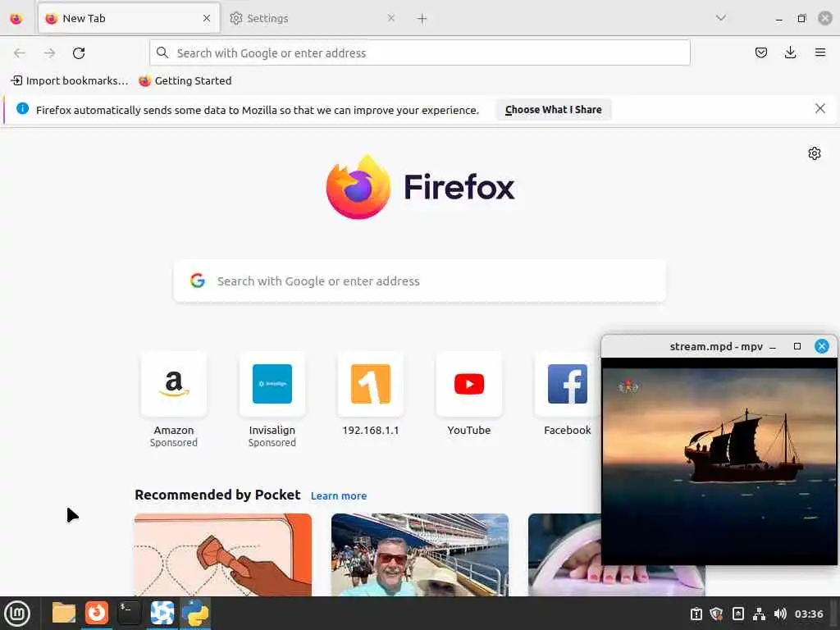Open new tab with plus icon
Image resolution: width=840 pixels, height=630 pixels.
tap(422, 19)
